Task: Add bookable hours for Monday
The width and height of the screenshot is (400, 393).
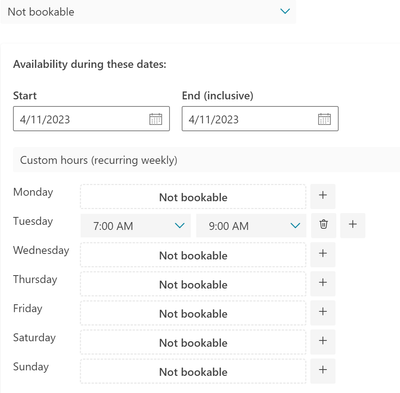Action: 323,196
